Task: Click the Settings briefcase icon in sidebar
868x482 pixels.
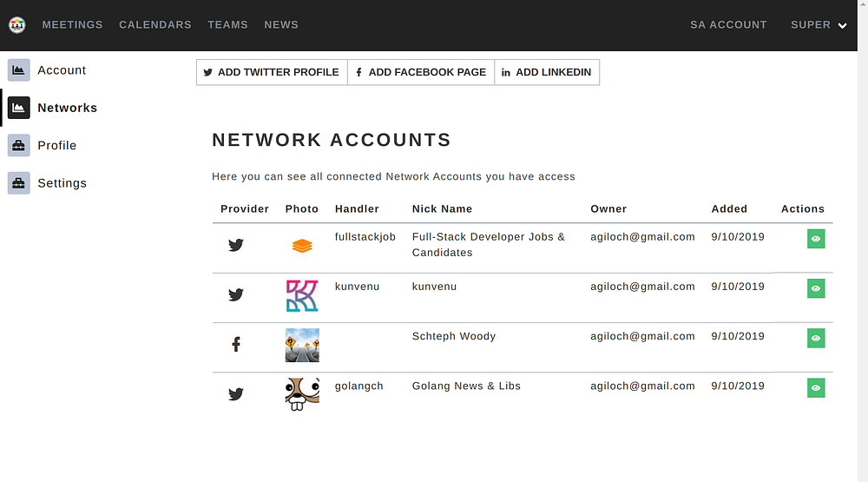Action: pyautogui.click(x=19, y=183)
